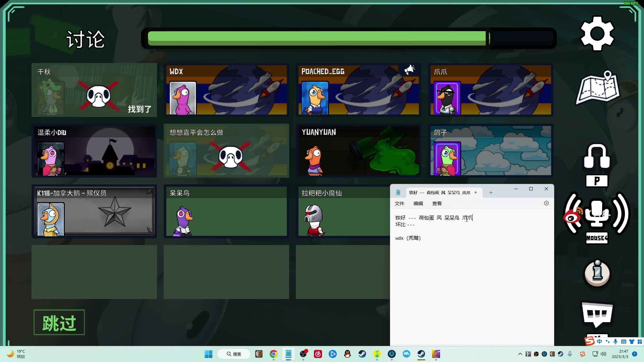
Task: Open OBS Studio from taskbar
Action: pos(303,354)
